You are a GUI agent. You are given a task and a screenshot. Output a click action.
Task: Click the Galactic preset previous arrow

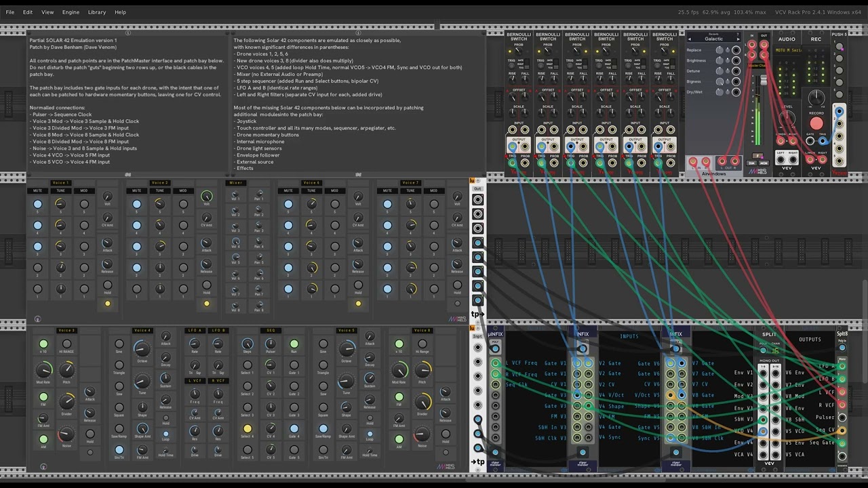[690, 39]
